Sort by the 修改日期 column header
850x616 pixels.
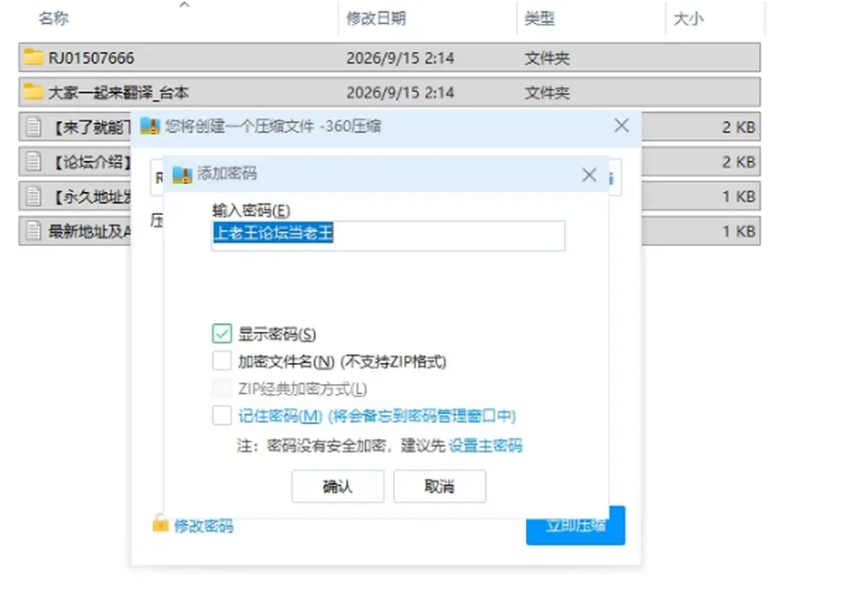[376, 19]
